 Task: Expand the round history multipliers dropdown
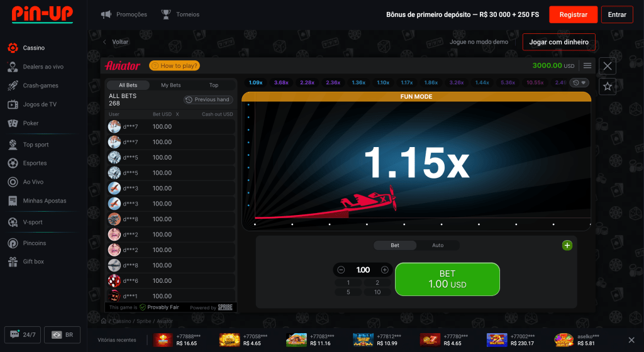579,82
